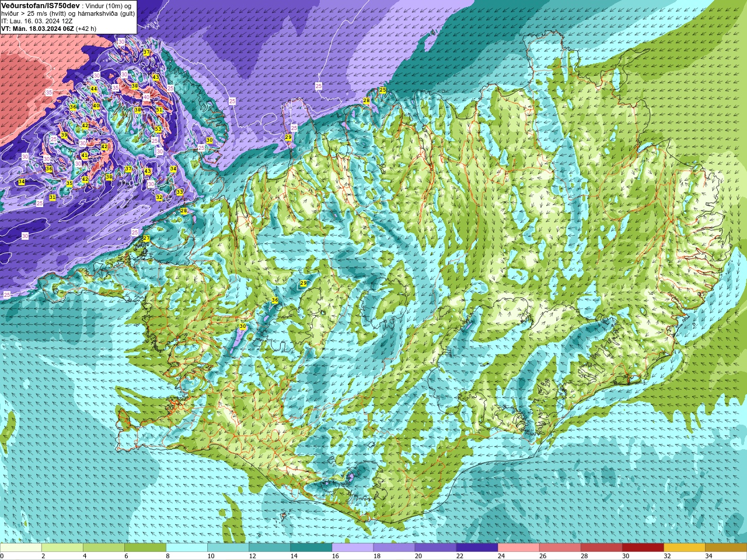Click the "(+42 h)" forecast offset text

point(86,29)
